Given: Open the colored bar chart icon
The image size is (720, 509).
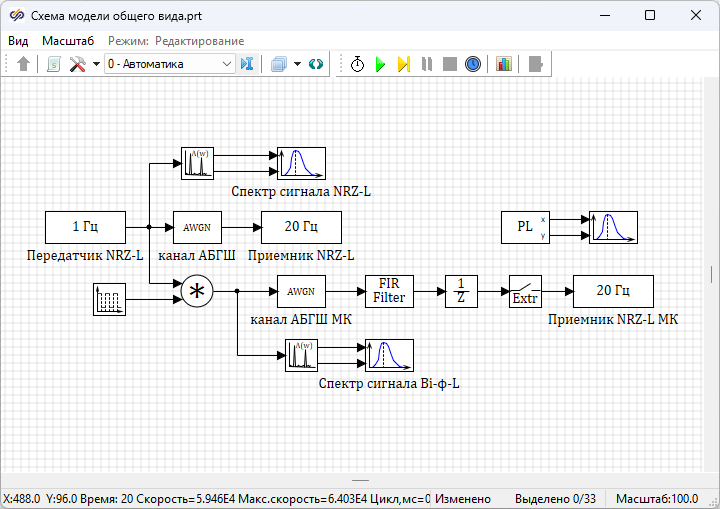Looking at the screenshot, I should coord(504,64).
